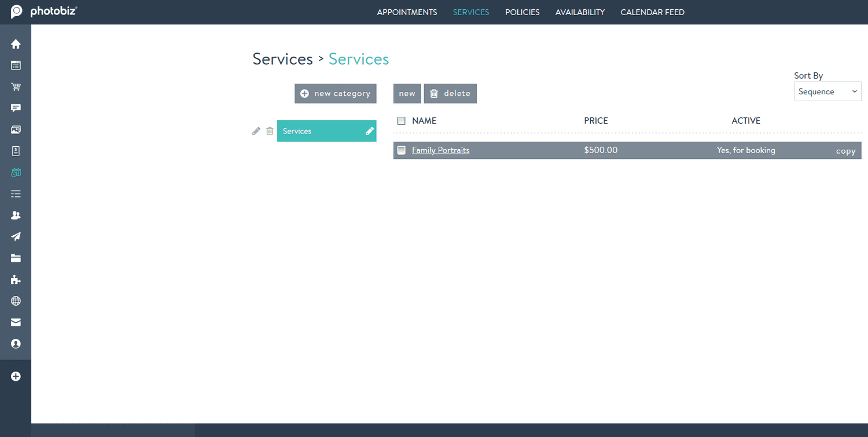The height and width of the screenshot is (437, 868).
Task: Copy the Family Portraits service
Action: click(845, 150)
